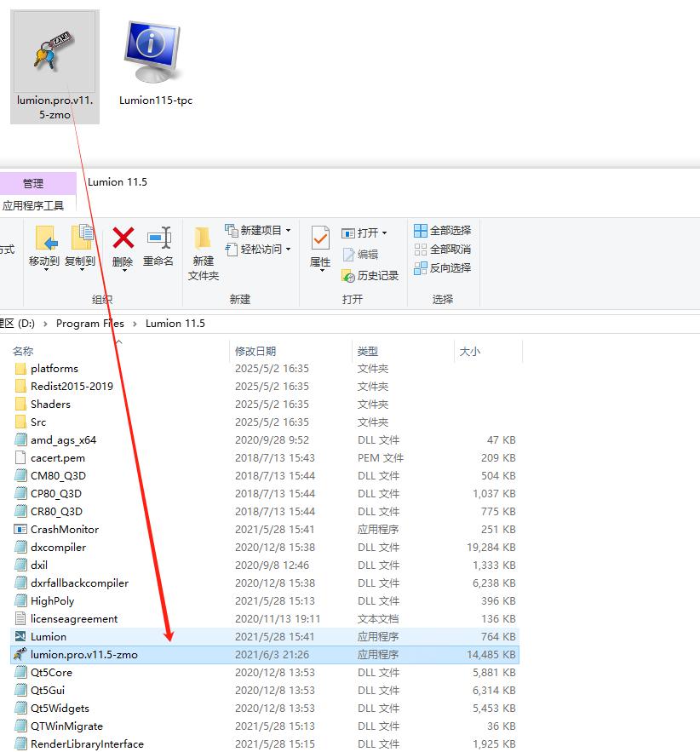Open the 打开 dropdown arrow
The height and width of the screenshot is (752, 700).
click(x=385, y=233)
